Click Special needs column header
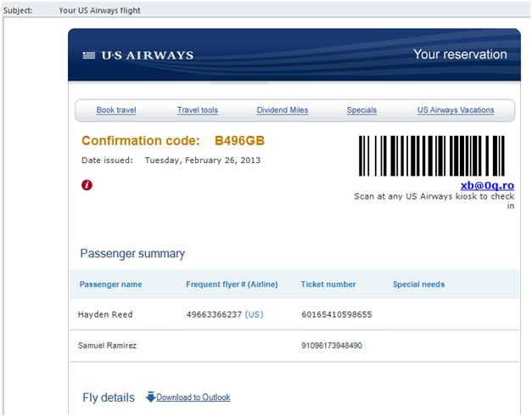The height and width of the screenshot is (417, 532). pos(418,285)
